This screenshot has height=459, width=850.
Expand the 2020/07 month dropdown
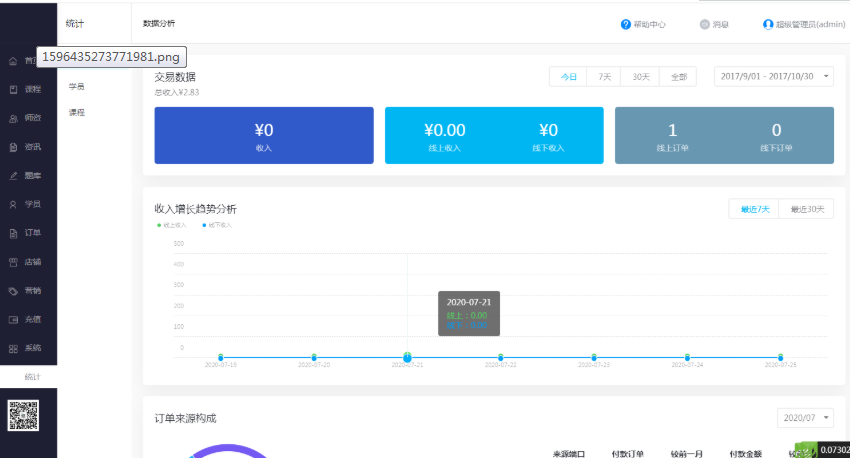coord(804,418)
